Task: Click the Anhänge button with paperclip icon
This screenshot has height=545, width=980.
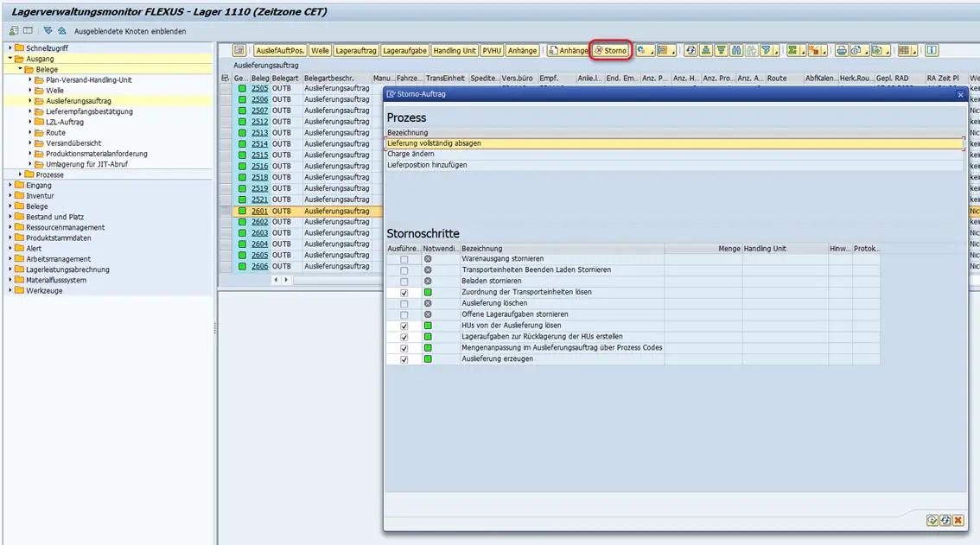Action: [x=568, y=51]
